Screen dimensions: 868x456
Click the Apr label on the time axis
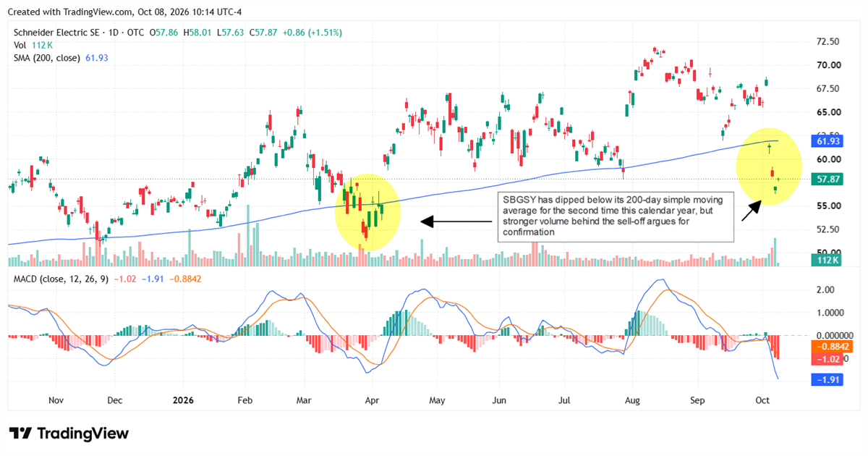point(372,400)
